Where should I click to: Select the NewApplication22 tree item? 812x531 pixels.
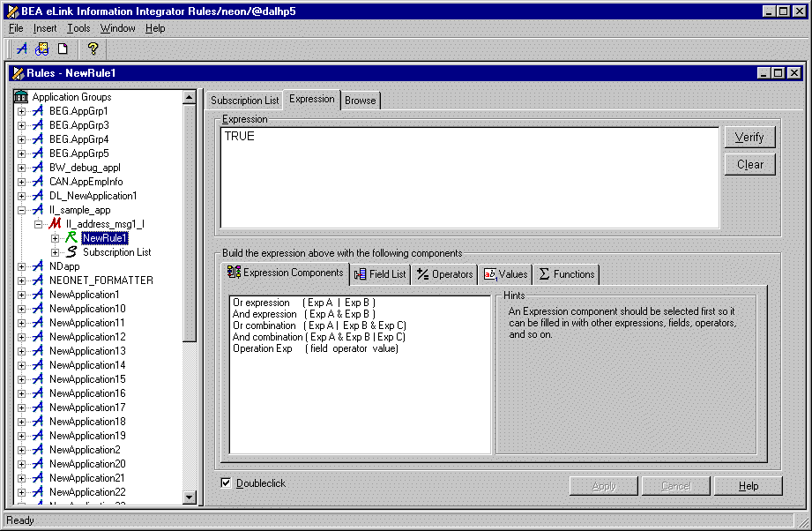87,492
